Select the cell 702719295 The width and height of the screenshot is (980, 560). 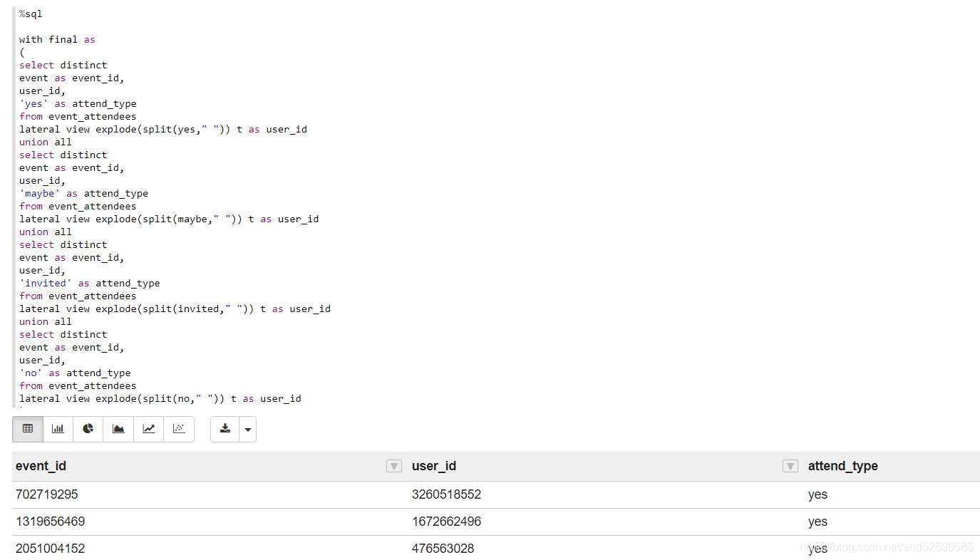click(x=47, y=494)
